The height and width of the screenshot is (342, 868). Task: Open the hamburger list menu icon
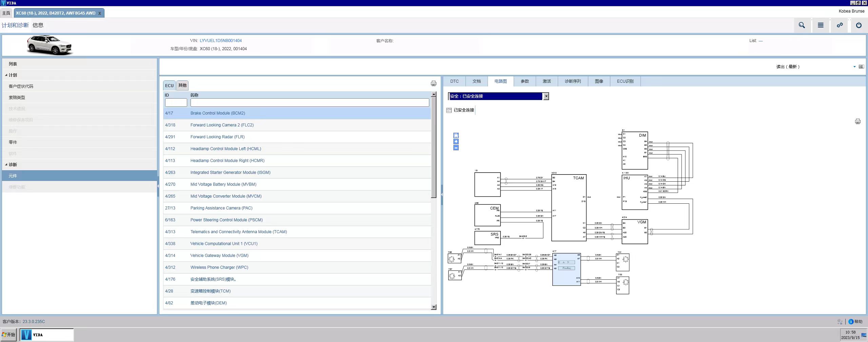821,25
